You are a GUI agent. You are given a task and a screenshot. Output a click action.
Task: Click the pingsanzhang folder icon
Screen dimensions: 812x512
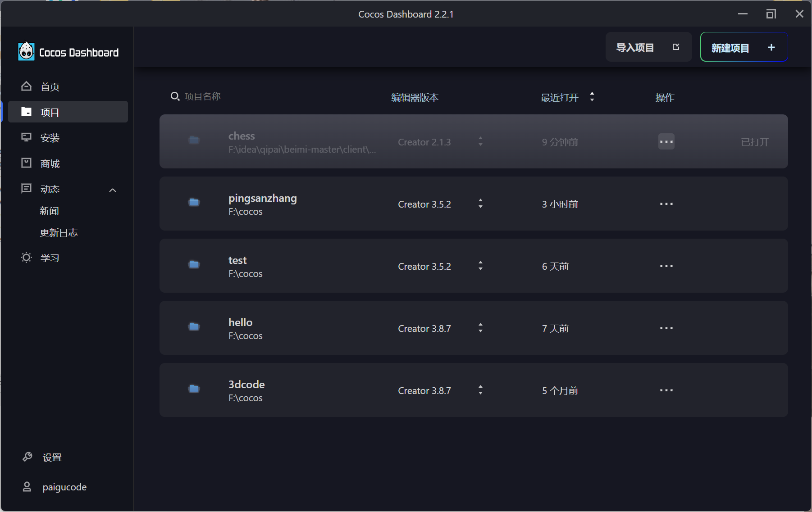(194, 202)
